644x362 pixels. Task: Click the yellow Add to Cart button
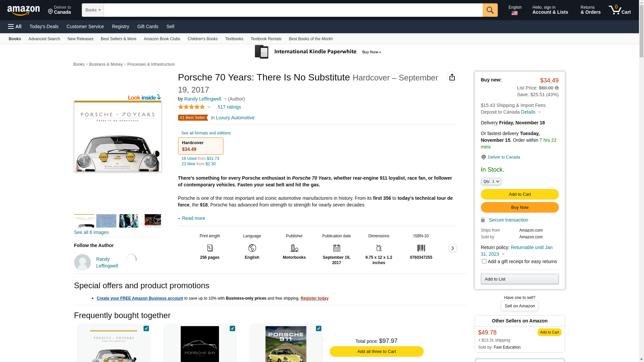[520, 194]
